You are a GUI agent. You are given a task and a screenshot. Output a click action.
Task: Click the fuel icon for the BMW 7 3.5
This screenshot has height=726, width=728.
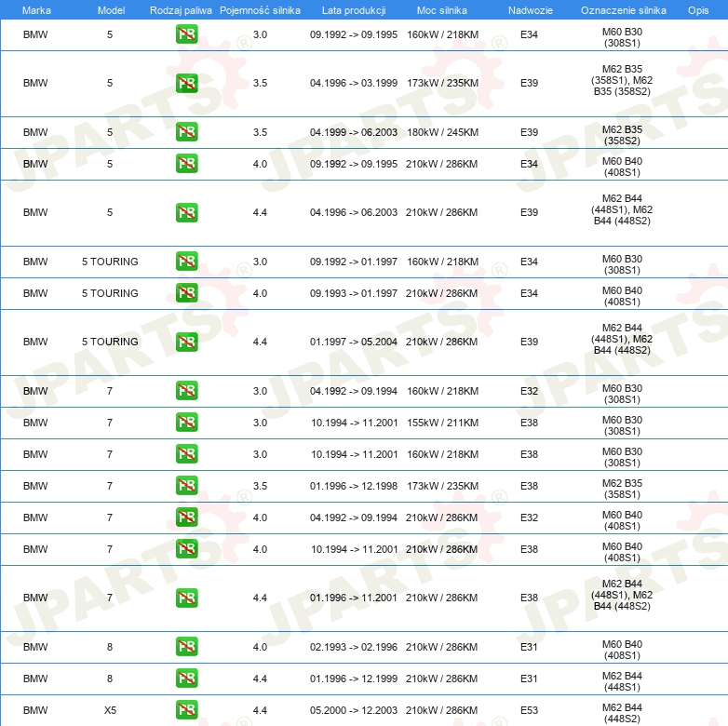pyautogui.click(x=186, y=486)
